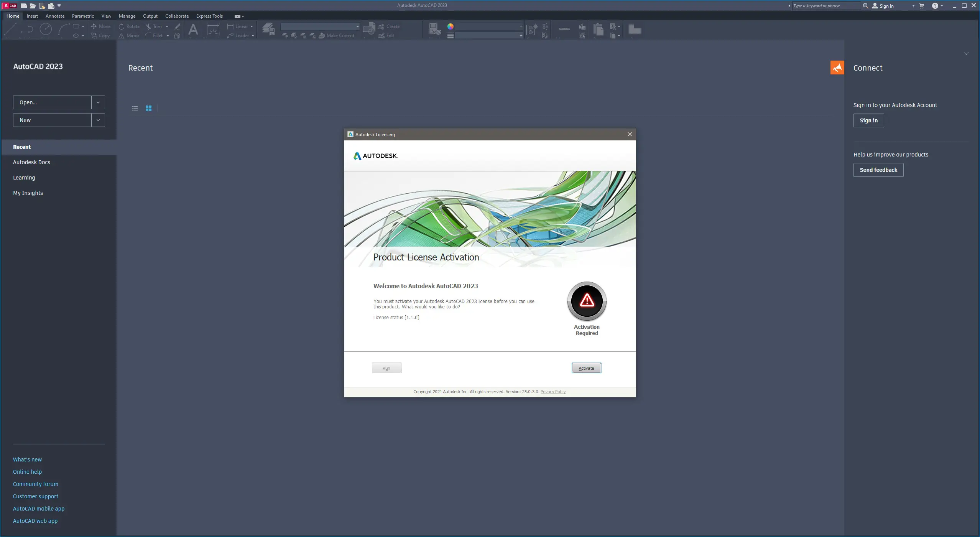Image resolution: width=980 pixels, height=537 pixels.
Task: Open the Help question mark icon
Action: pyautogui.click(x=935, y=6)
